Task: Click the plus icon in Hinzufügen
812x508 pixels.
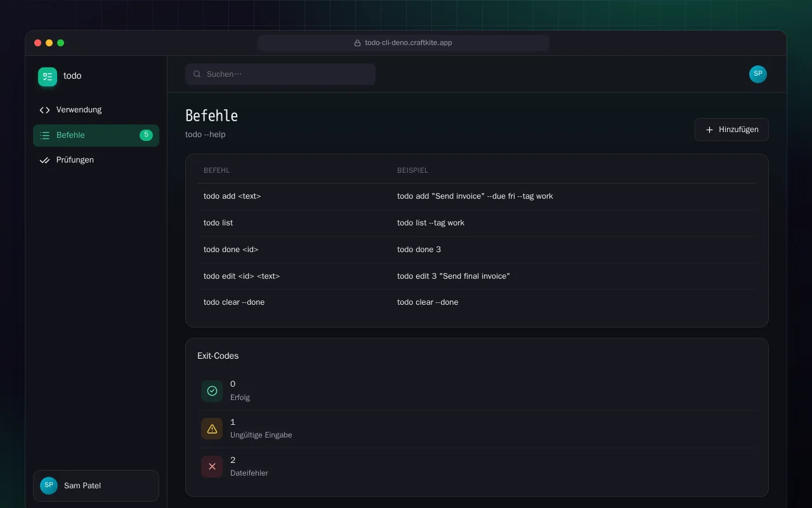Action: click(709, 130)
